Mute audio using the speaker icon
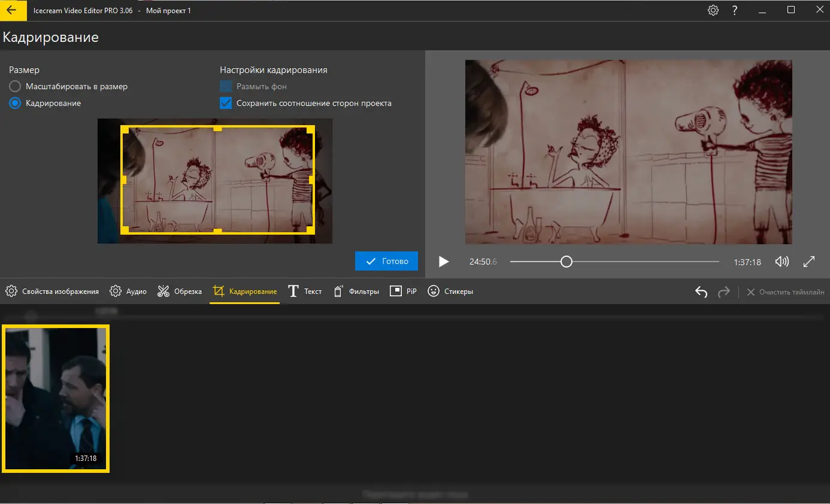 pos(781,262)
